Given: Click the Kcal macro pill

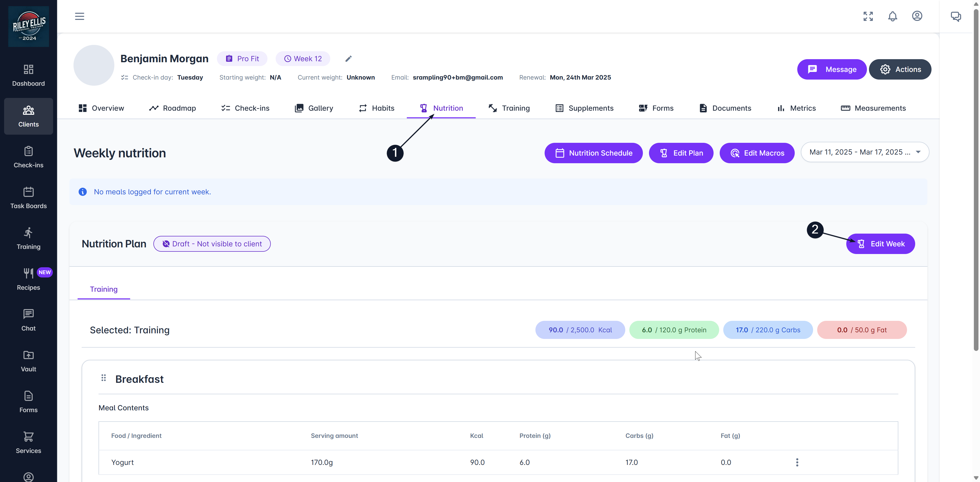Looking at the screenshot, I should coord(580,330).
